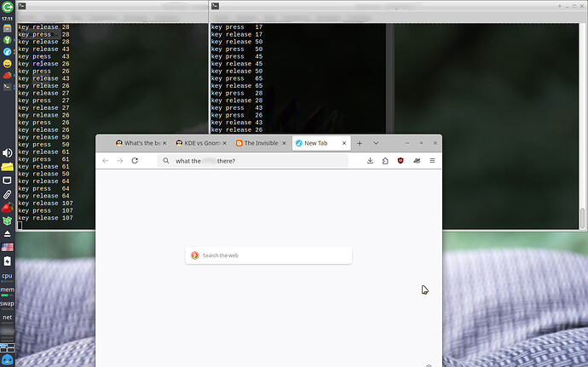Click the eject removable media icon
The image size is (588, 367).
point(7,234)
